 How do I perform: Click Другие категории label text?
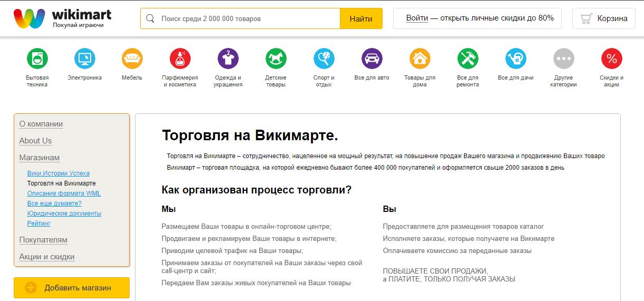point(563,81)
